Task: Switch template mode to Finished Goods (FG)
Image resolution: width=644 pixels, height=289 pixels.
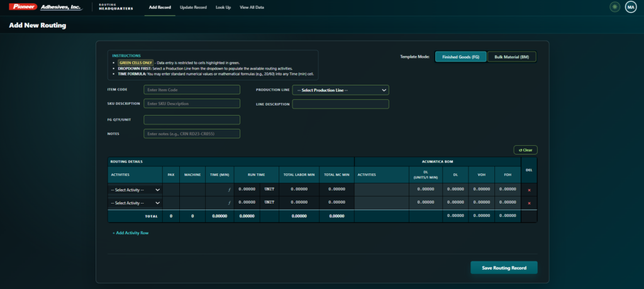Action: tap(461, 57)
